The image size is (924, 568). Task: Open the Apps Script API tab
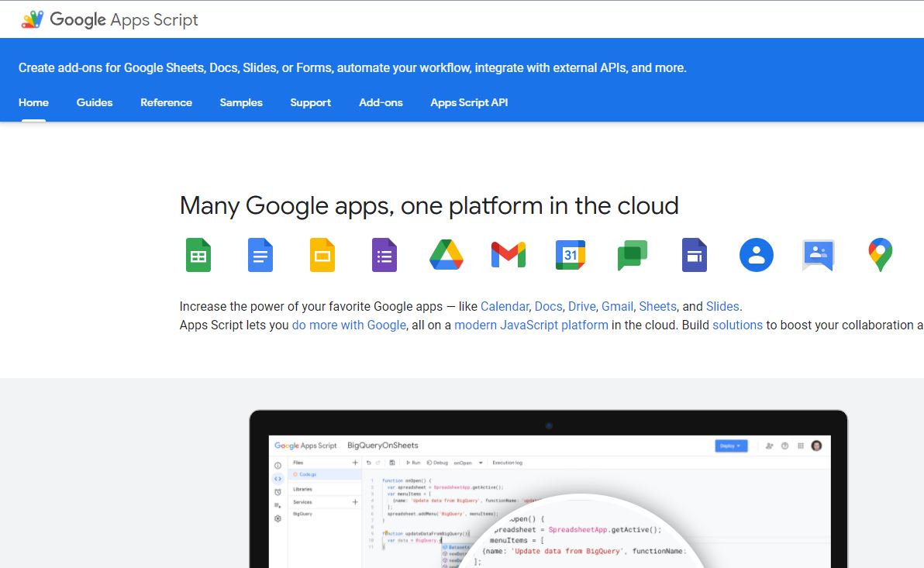pyautogui.click(x=469, y=102)
